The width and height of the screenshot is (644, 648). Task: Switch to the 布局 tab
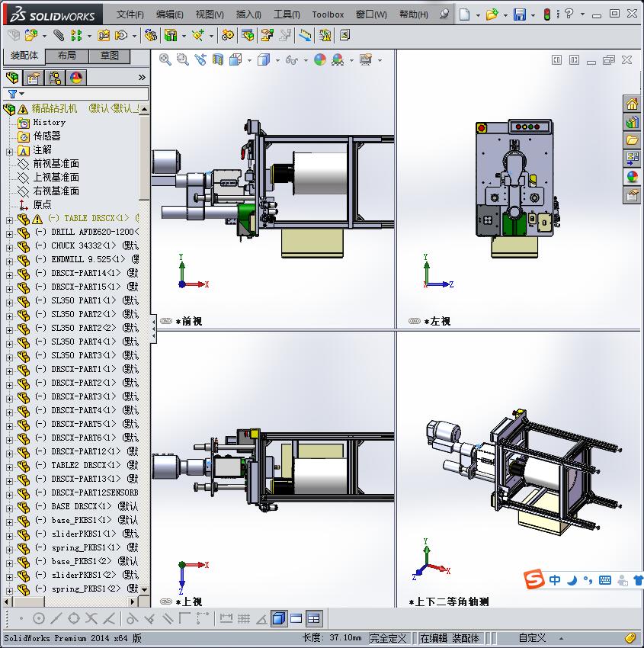tap(66, 56)
